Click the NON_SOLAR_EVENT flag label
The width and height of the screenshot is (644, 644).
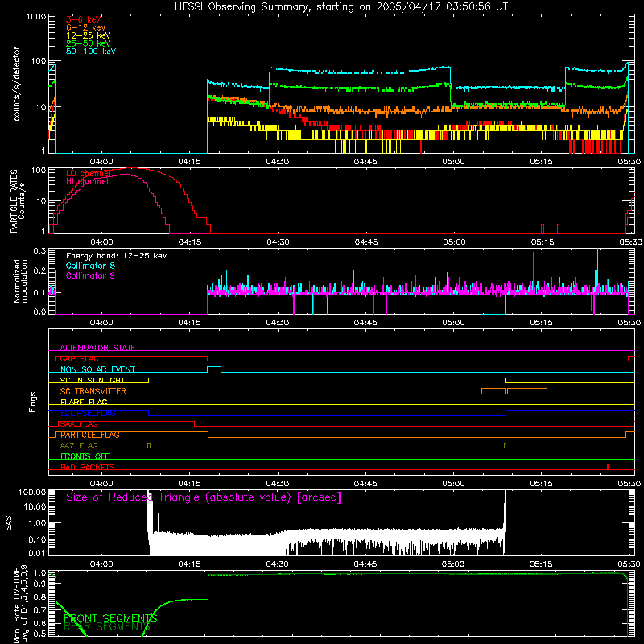pyautogui.click(x=97, y=369)
